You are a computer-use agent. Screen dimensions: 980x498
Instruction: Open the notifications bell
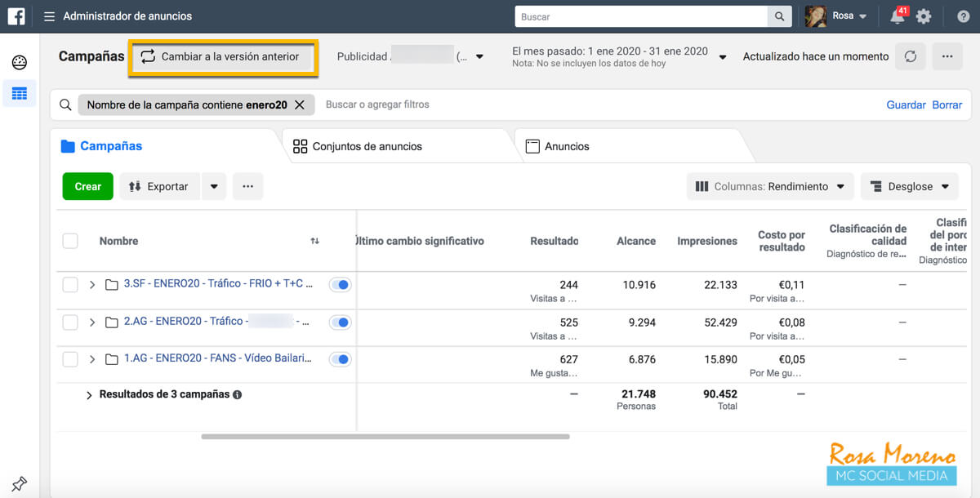click(x=898, y=16)
